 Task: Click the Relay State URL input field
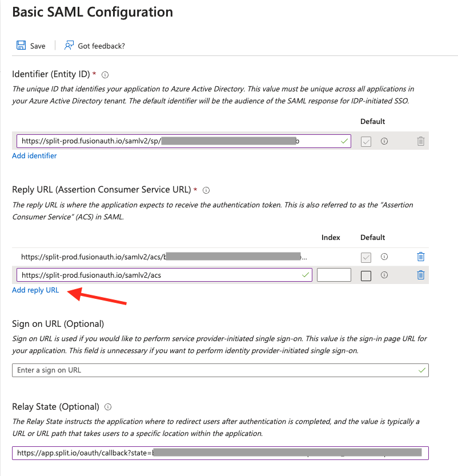[x=220, y=453]
